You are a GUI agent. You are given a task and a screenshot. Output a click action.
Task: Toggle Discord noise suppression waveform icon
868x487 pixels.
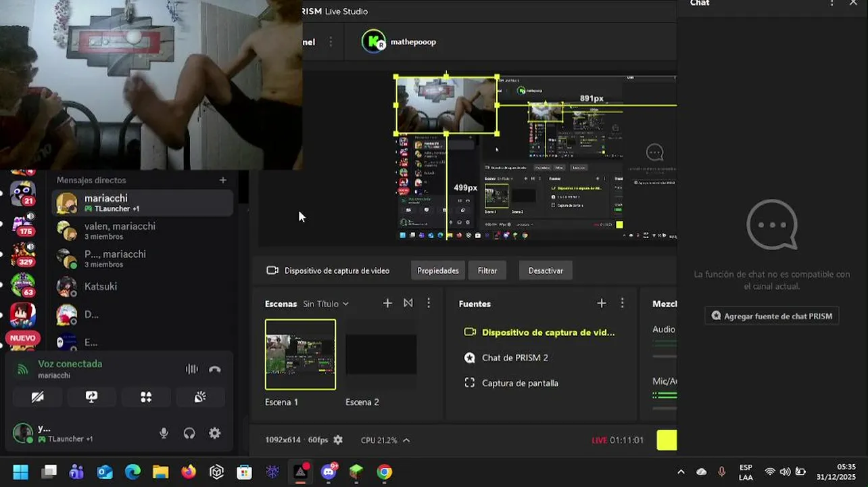point(192,369)
